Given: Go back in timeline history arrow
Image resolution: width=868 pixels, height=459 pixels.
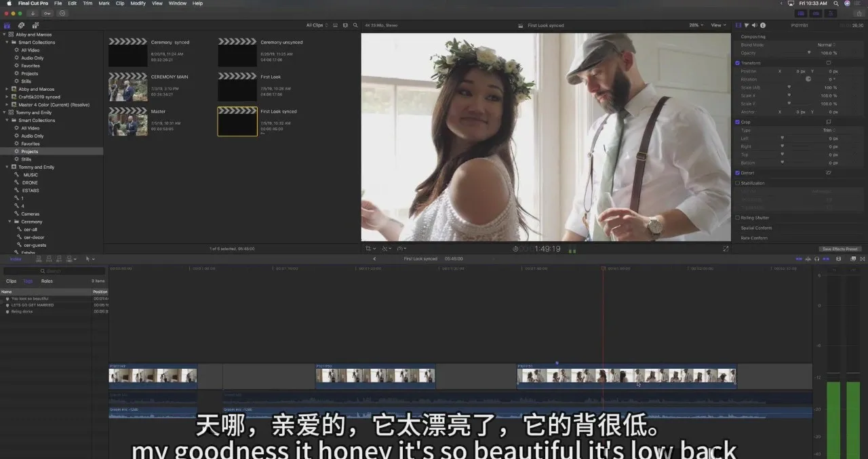Looking at the screenshot, I should (x=374, y=259).
